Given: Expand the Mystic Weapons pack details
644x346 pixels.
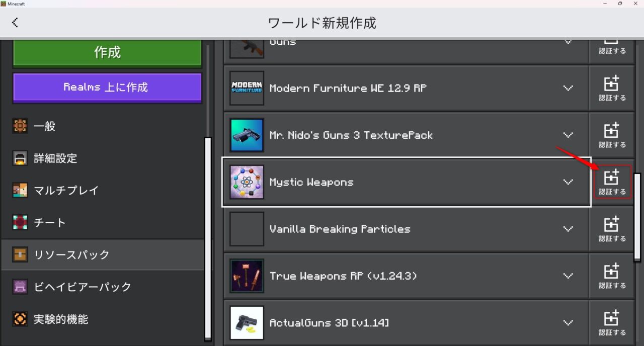Looking at the screenshot, I should pyautogui.click(x=568, y=182).
